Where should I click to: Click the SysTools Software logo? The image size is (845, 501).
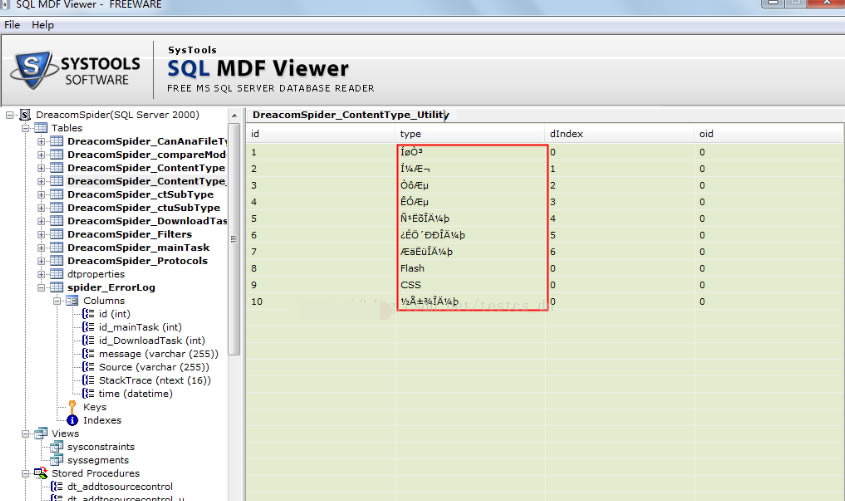pos(70,71)
